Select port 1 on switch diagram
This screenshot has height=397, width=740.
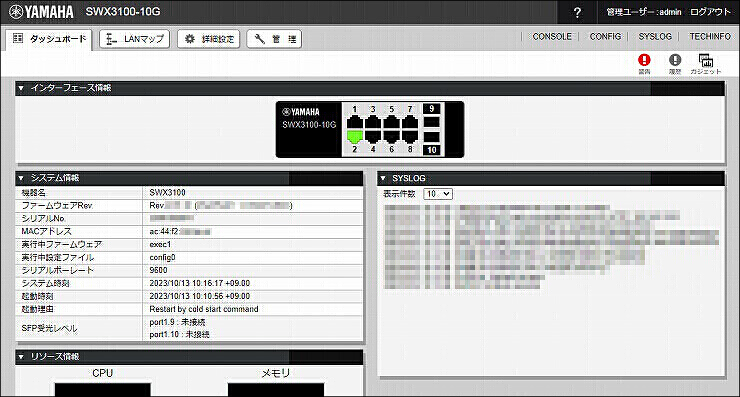(x=354, y=122)
